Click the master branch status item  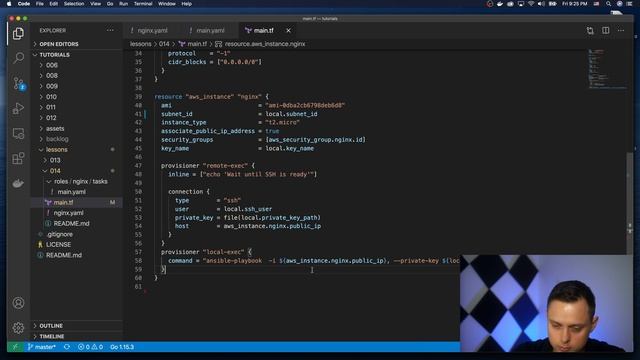point(41,347)
